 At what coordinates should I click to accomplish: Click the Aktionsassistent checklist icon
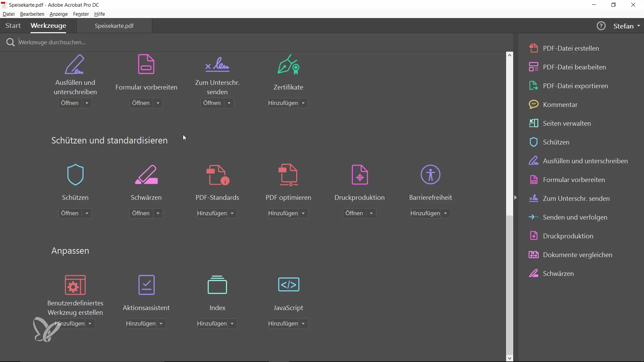(x=146, y=285)
